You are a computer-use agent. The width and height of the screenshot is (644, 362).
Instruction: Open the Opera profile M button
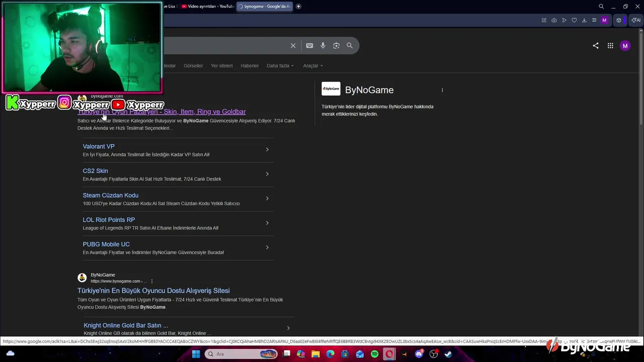click(604, 20)
